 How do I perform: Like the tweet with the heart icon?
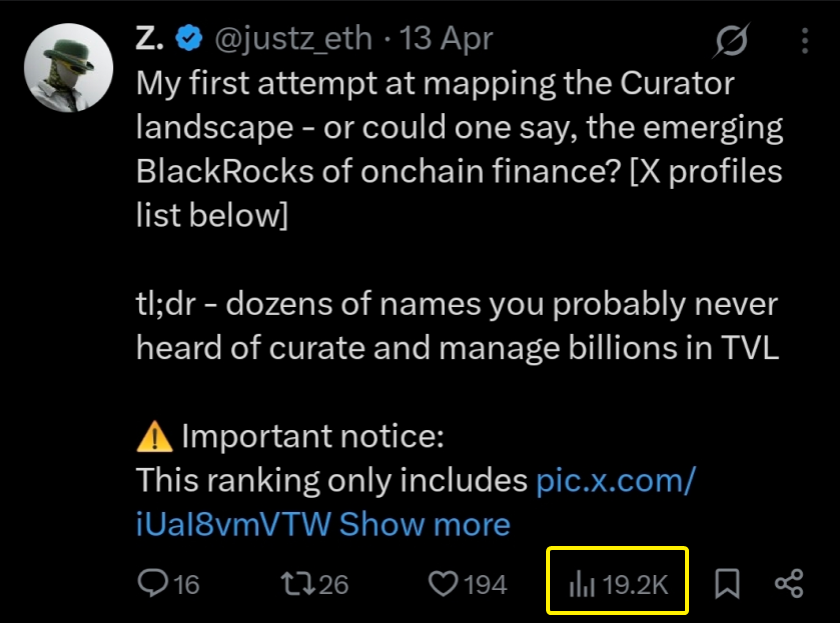click(443, 584)
